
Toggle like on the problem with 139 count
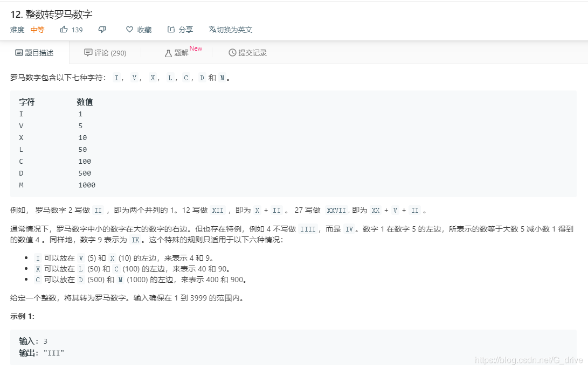pos(71,30)
